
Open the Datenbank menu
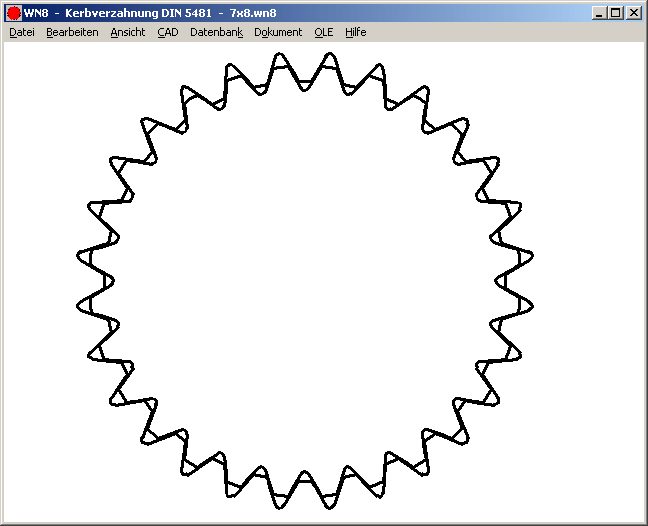216,32
